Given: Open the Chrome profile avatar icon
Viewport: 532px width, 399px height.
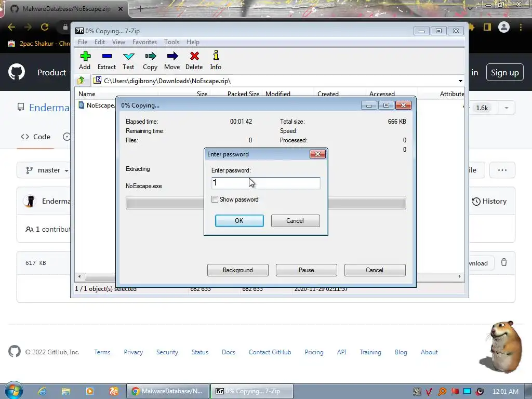Looking at the screenshot, I should [x=504, y=27].
